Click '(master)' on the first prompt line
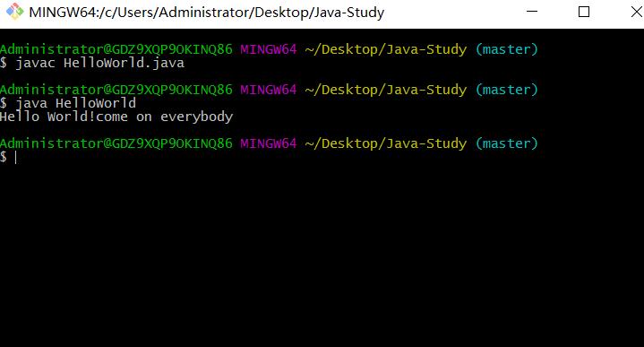This screenshot has width=644, height=347. (506, 49)
